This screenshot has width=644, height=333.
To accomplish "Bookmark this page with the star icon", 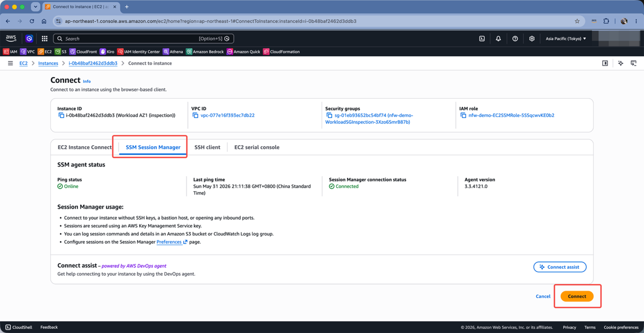I will 577,21.
